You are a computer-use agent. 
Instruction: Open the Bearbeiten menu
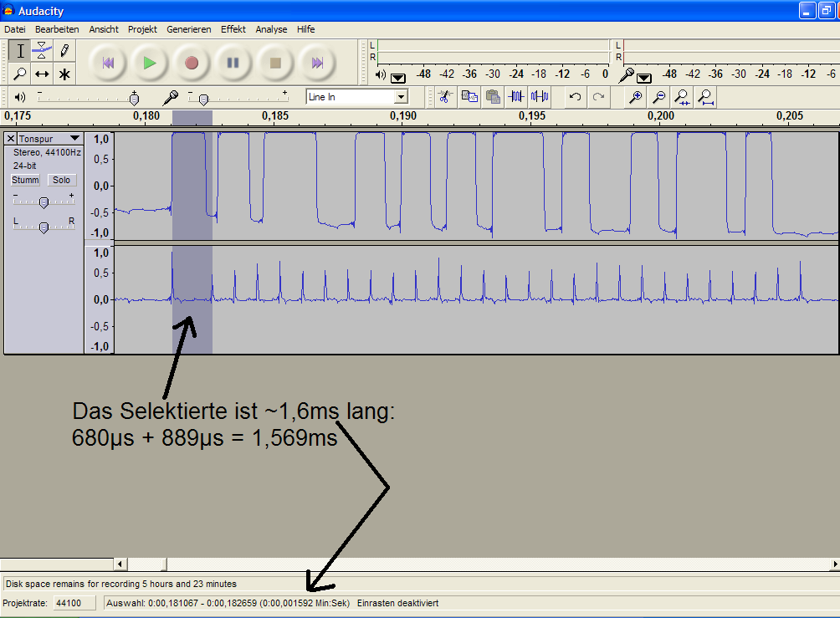click(x=57, y=29)
